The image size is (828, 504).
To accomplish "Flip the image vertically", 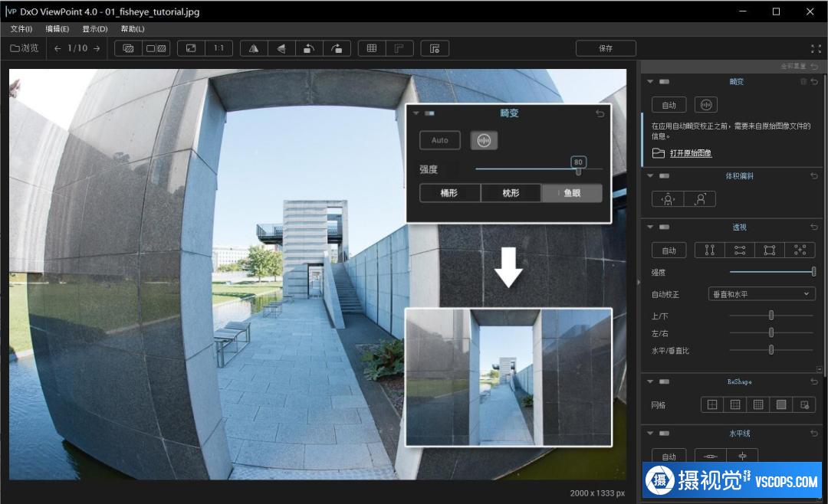I will [x=281, y=48].
